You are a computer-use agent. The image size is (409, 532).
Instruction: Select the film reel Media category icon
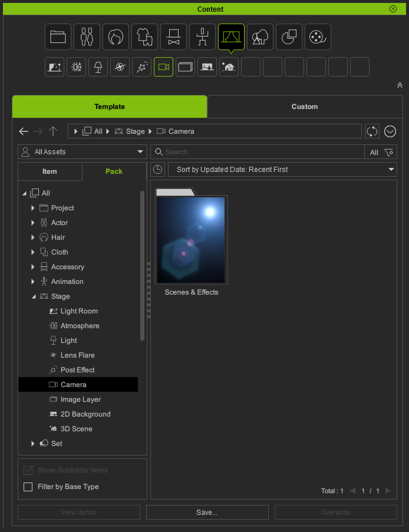point(318,37)
